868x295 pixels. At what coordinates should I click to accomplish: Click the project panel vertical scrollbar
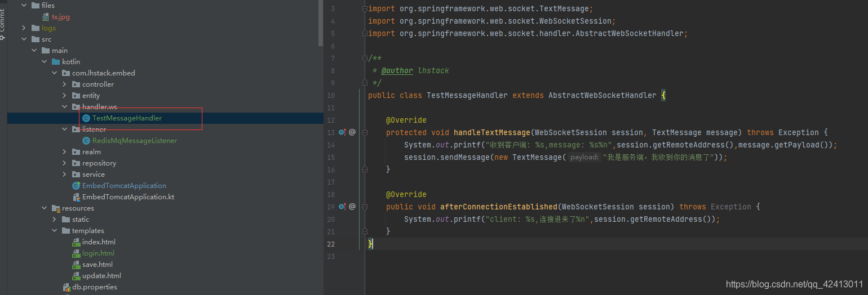coord(321,23)
